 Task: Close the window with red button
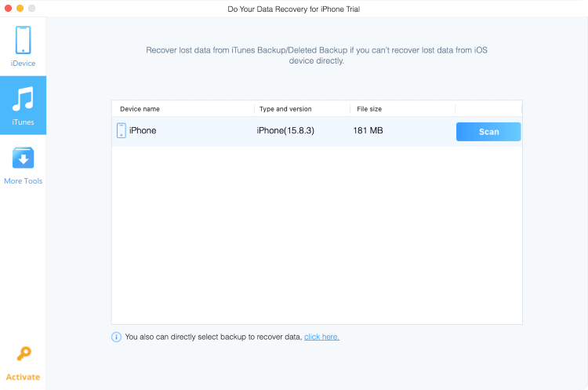(x=9, y=9)
